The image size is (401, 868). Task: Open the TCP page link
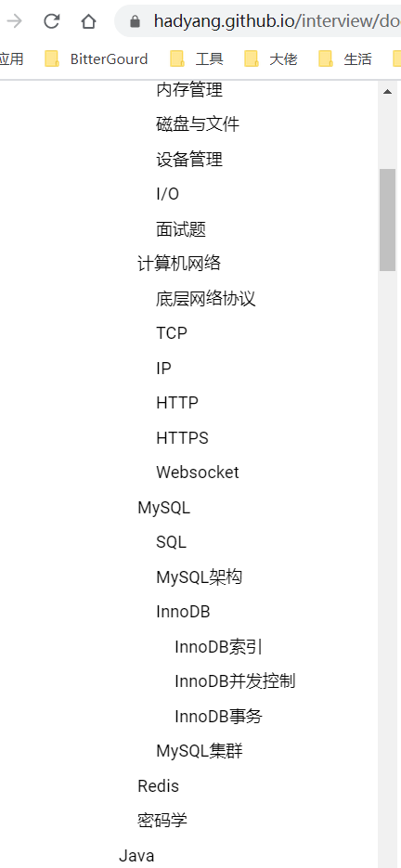[x=172, y=333]
